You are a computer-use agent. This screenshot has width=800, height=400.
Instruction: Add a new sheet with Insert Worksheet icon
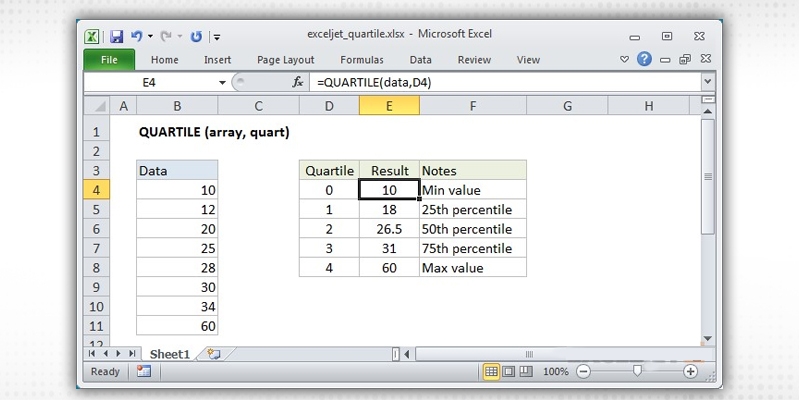point(213,353)
